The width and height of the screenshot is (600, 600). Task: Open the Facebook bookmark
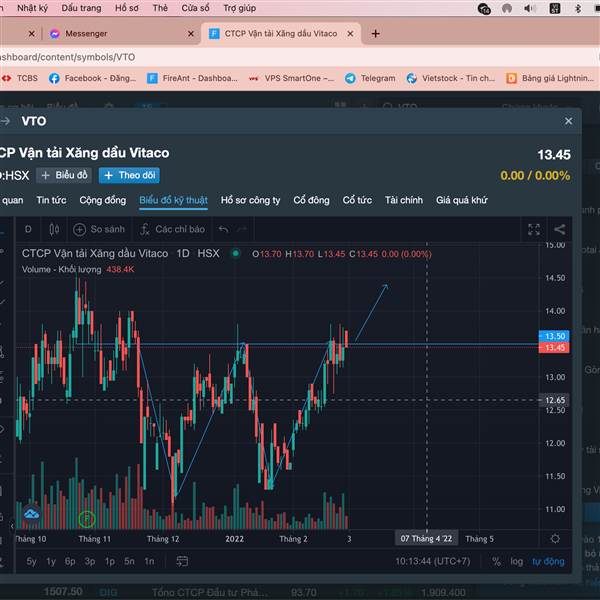[x=92, y=78]
